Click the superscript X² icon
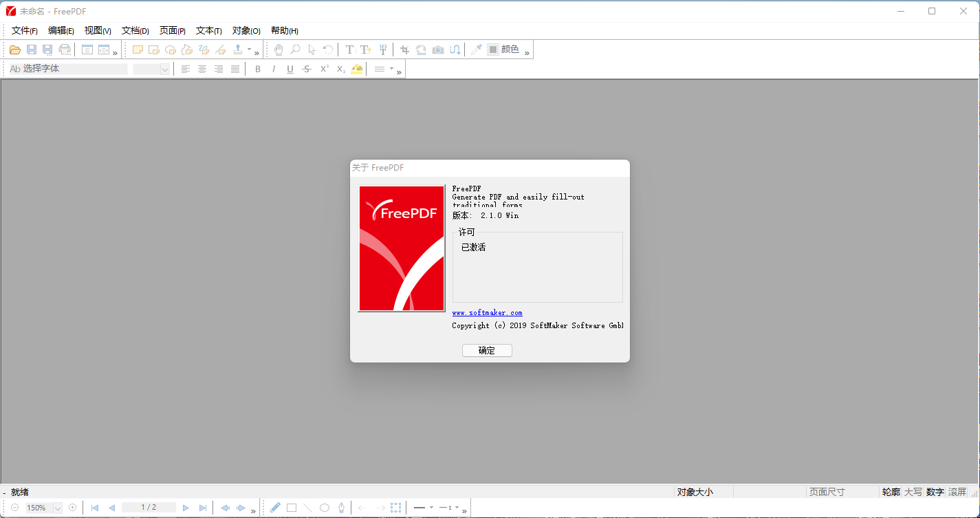The width and height of the screenshot is (980, 518). (324, 69)
